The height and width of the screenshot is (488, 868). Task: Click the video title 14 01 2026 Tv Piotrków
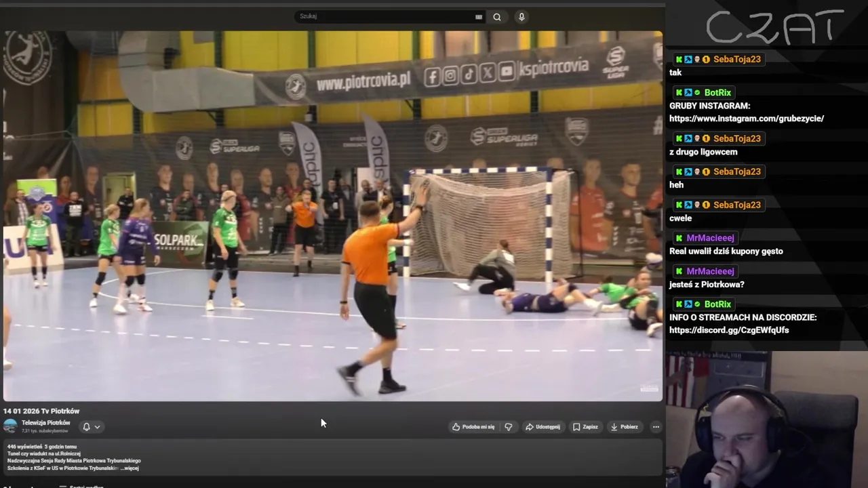point(41,411)
